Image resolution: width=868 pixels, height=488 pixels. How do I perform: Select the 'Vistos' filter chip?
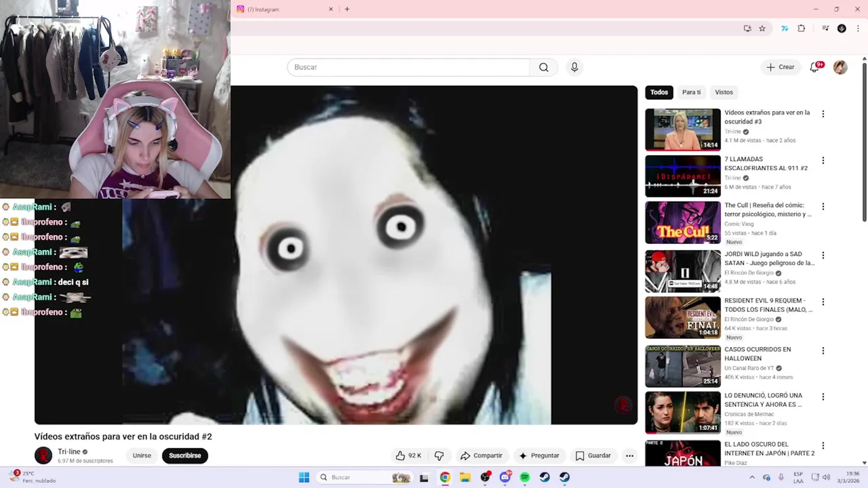(x=724, y=92)
